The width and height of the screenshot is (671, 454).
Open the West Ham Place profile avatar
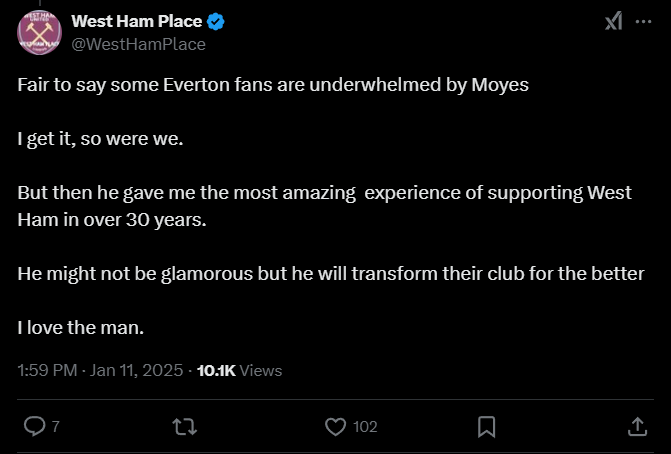[40, 32]
